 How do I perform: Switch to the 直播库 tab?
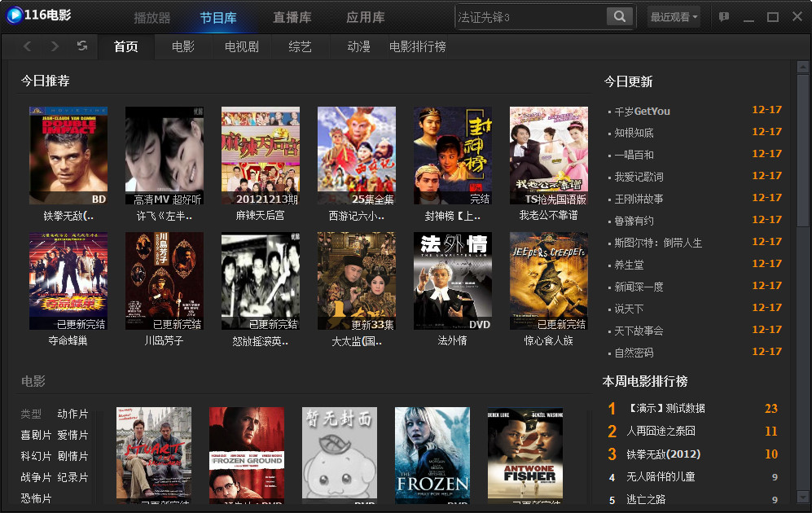292,18
